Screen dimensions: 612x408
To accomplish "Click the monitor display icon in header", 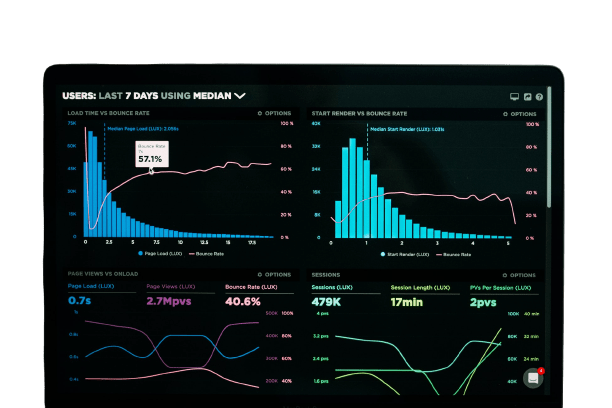I will pyautogui.click(x=514, y=97).
